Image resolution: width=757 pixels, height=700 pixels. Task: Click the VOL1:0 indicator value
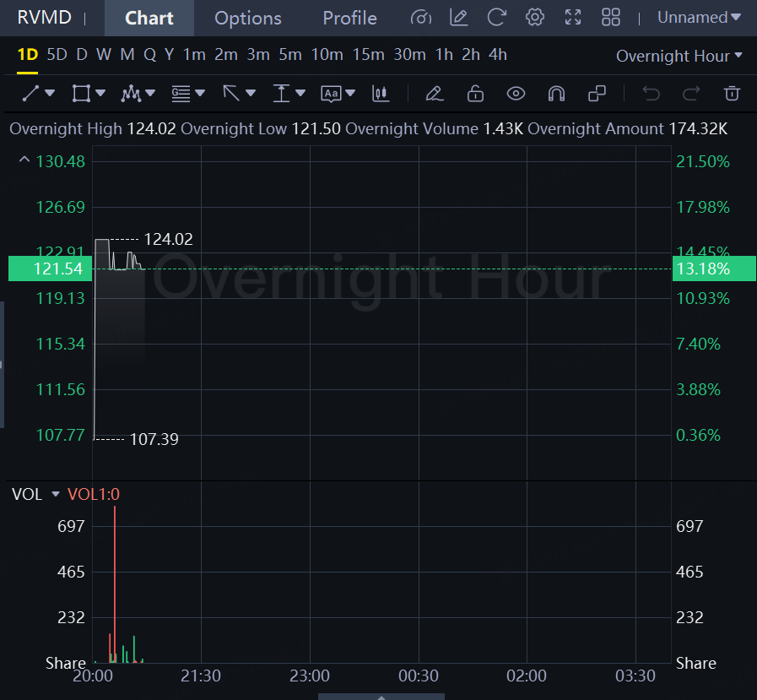pyautogui.click(x=93, y=494)
